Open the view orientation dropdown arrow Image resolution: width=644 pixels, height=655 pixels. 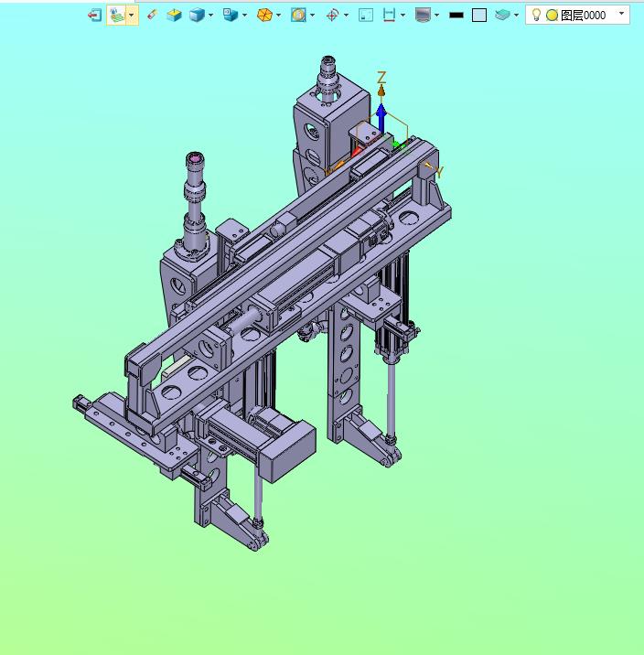(245, 16)
